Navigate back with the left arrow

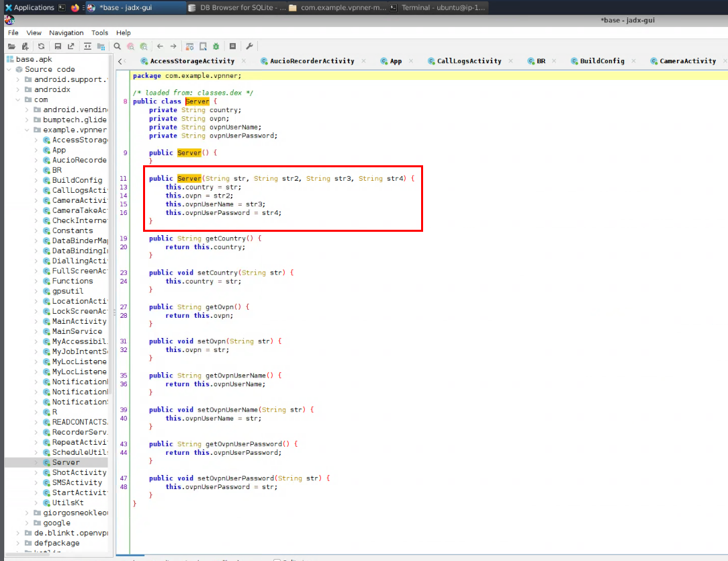click(x=161, y=46)
